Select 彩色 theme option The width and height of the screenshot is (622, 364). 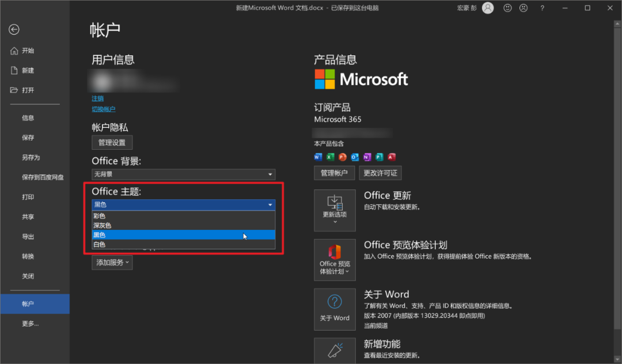184,216
